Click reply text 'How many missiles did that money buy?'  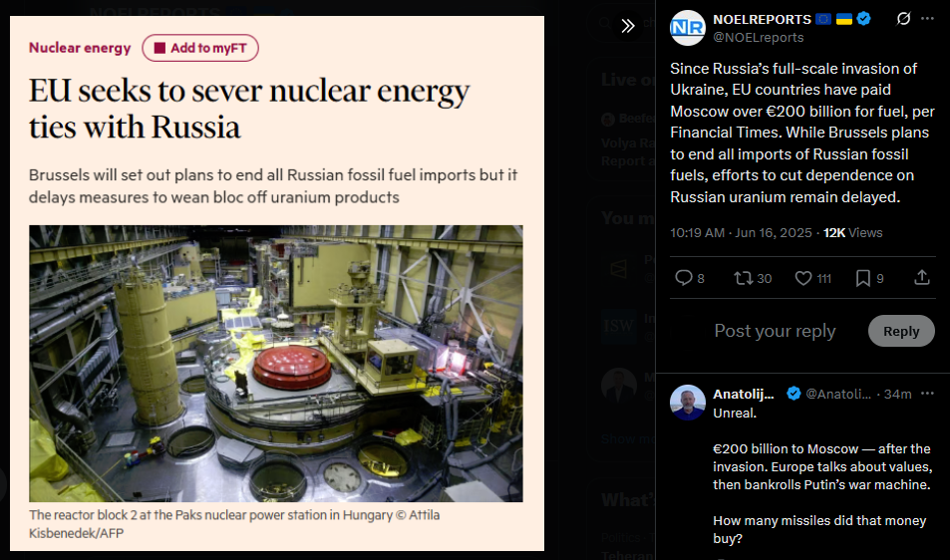[x=819, y=530]
